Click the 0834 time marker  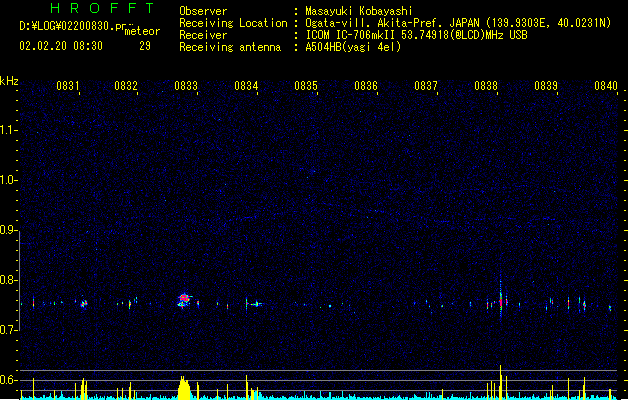[x=246, y=86]
